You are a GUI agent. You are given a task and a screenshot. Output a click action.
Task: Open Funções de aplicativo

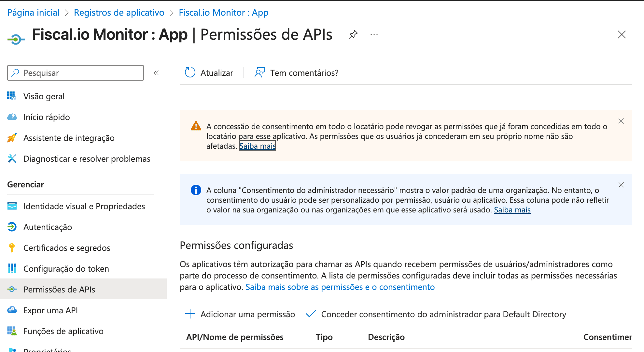click(x=63, y=331)
